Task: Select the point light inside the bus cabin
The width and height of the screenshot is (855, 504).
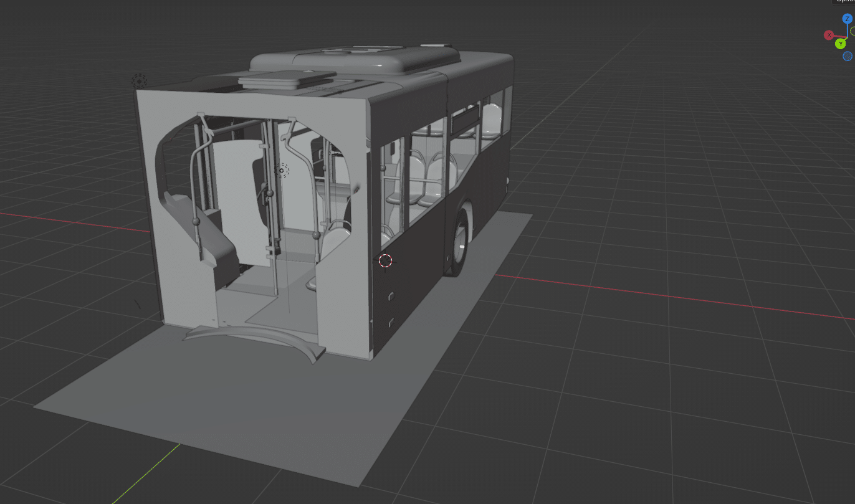Action: tap(282, 170)
